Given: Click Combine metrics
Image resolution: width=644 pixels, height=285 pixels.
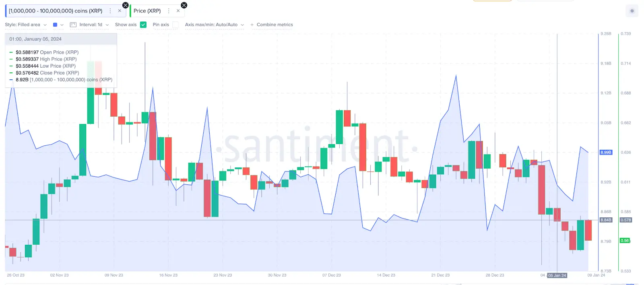Looking at the screenshot, I should 275,25.
